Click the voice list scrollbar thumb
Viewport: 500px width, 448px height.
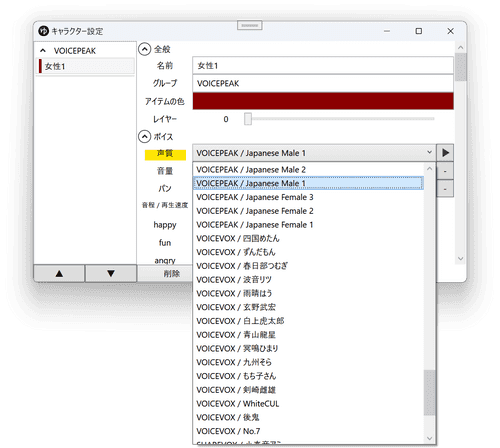429,393
